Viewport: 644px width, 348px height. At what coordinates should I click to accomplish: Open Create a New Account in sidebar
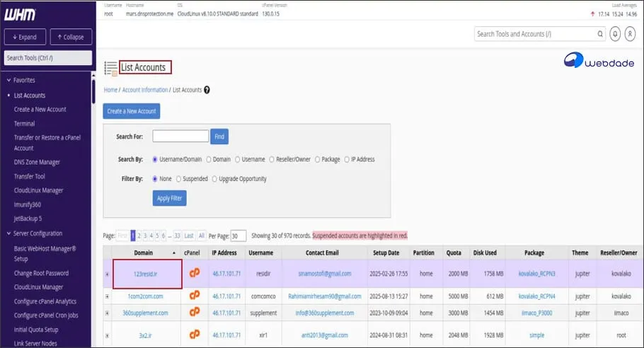point(40,109)
